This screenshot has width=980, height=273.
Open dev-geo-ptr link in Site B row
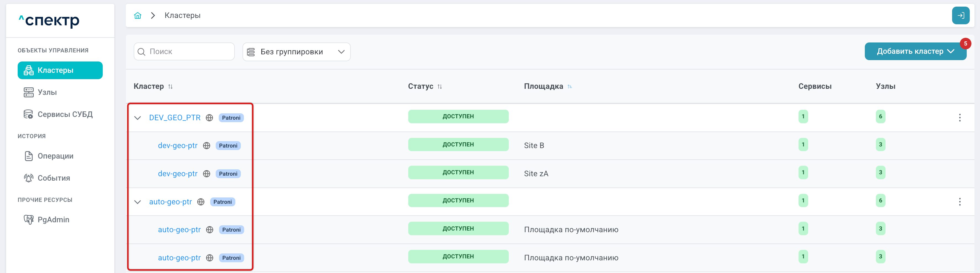pyautogui.click(x=178, y=146)
